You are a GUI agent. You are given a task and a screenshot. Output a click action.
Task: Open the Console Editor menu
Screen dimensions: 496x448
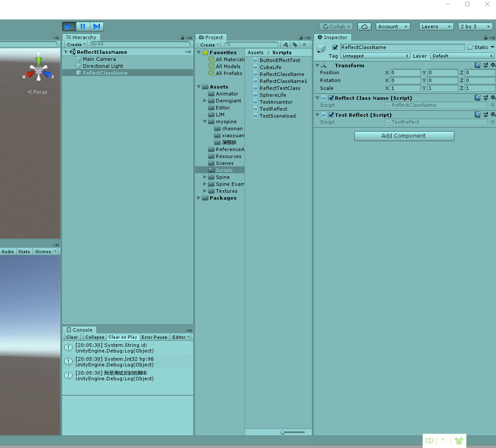[x=181, y=337]
